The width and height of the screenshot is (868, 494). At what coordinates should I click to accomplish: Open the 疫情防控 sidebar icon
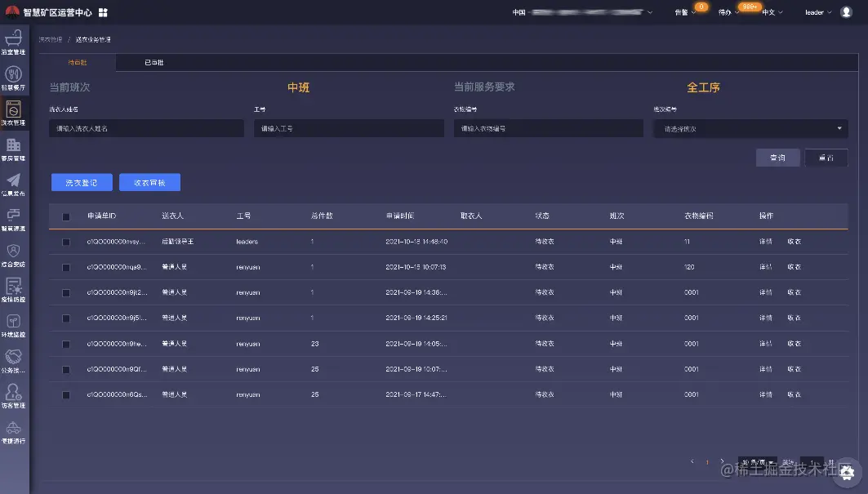pos(13,287)
